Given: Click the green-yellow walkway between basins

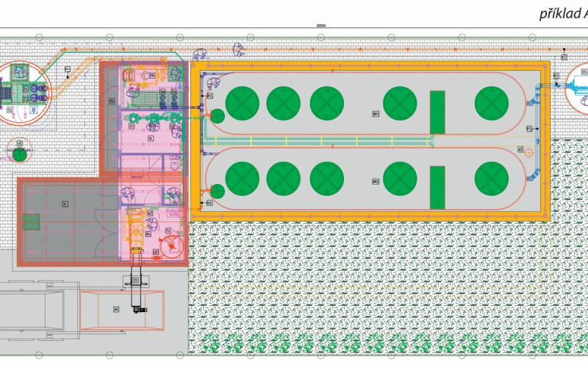Looking at the screenshot, I should pyautogui.click(x=367, y=140).
